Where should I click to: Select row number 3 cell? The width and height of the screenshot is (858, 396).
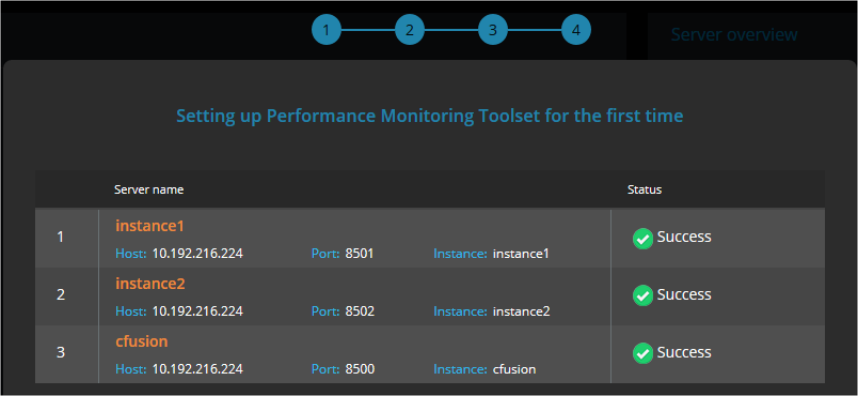[60, 352]
